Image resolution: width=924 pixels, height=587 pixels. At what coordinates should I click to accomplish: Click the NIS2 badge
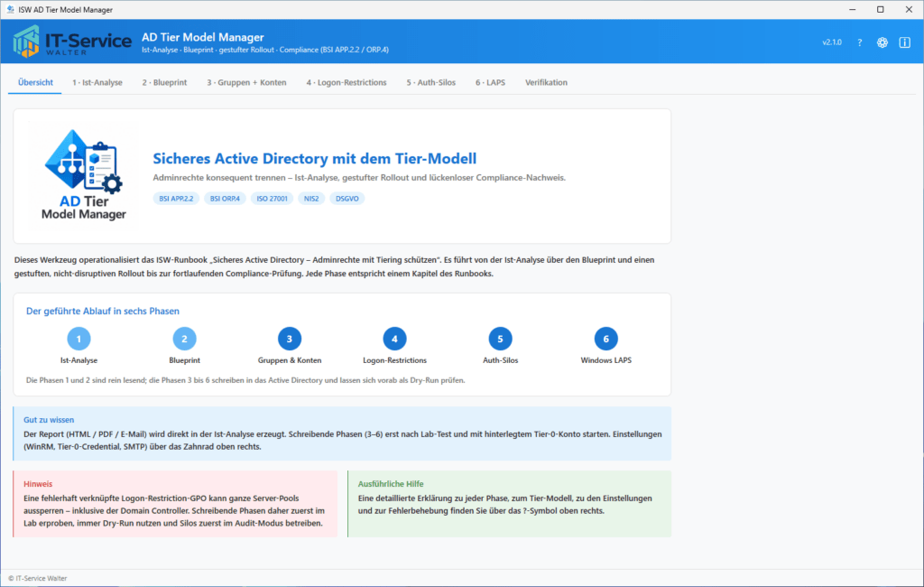coord(311,199)
